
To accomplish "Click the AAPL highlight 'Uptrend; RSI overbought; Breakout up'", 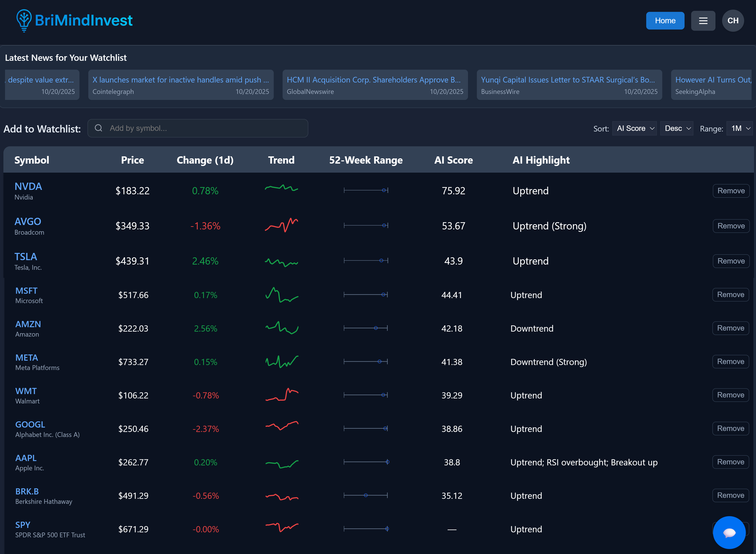I will [x=584, y=462].
